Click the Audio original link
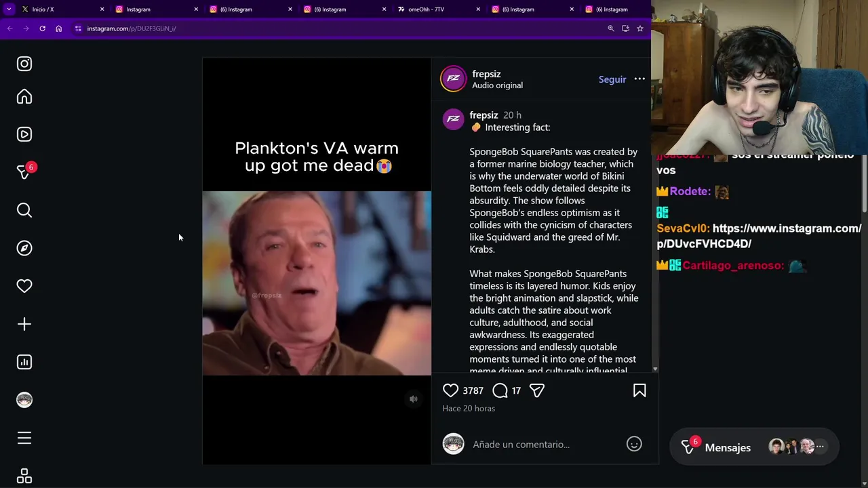The image size is (868, 488). click(497, 85)
